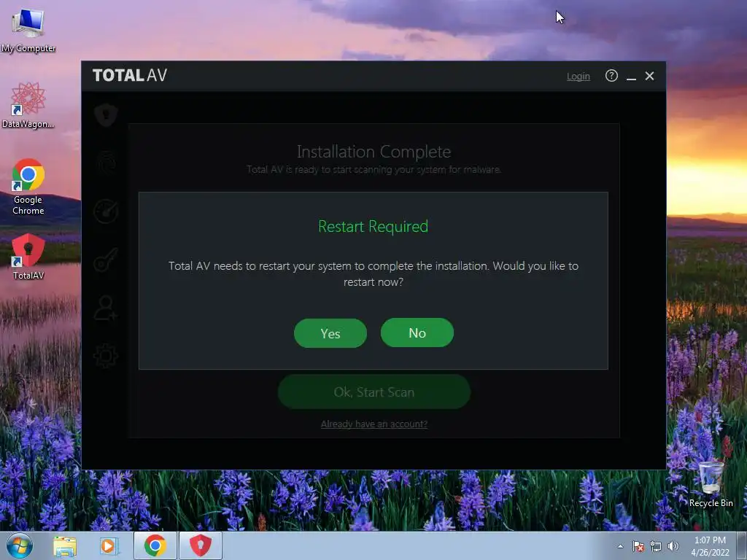Click the Installation Complete heading
Screen dimensions: 747x560
373,152
